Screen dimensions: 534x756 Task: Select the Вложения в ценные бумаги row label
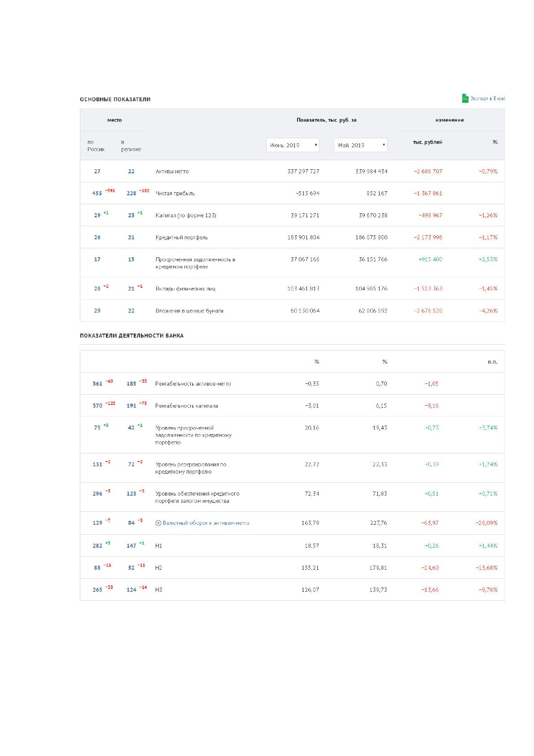pos(189,311)
